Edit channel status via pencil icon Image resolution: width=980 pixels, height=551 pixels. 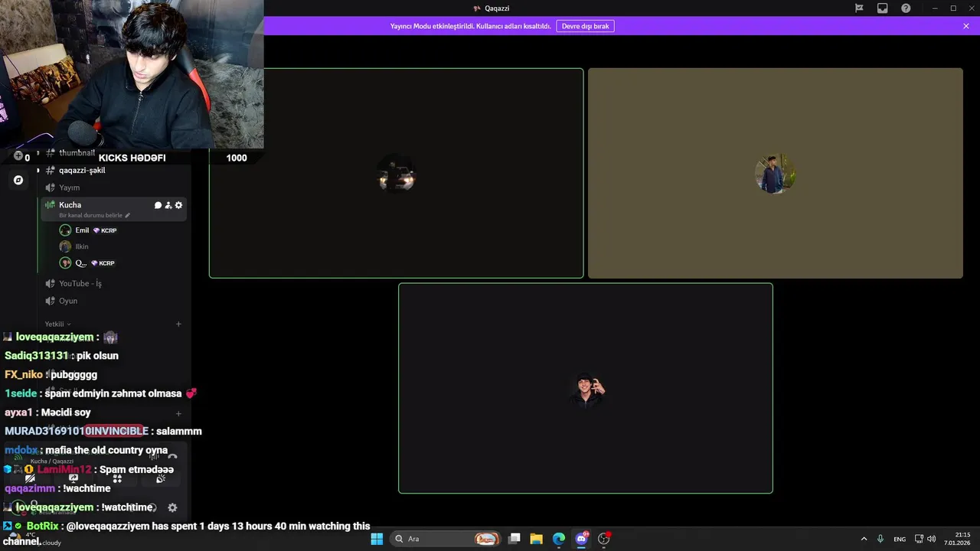pyautogui.click(x=128, y=216)
